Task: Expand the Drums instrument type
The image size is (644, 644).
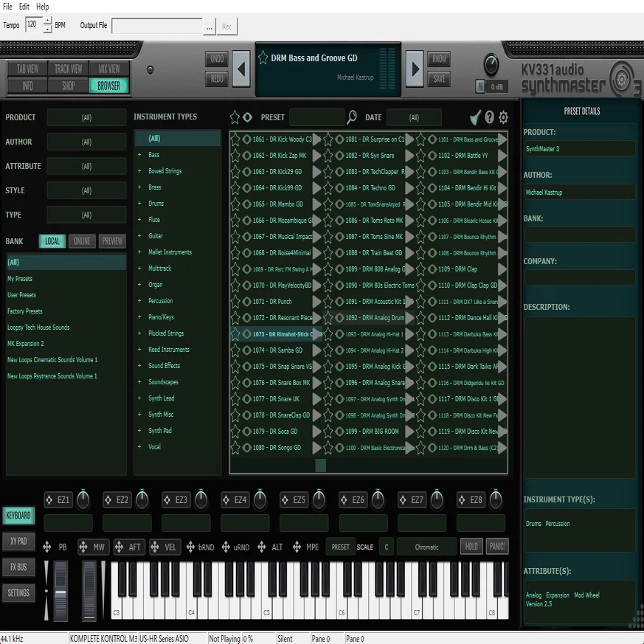Action: (139, 204)
